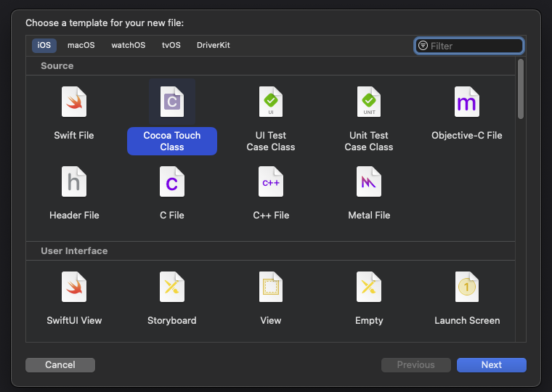Viewport: 552px width, 392px height.
Task: Click the Next button
Action: coord(492,365)
